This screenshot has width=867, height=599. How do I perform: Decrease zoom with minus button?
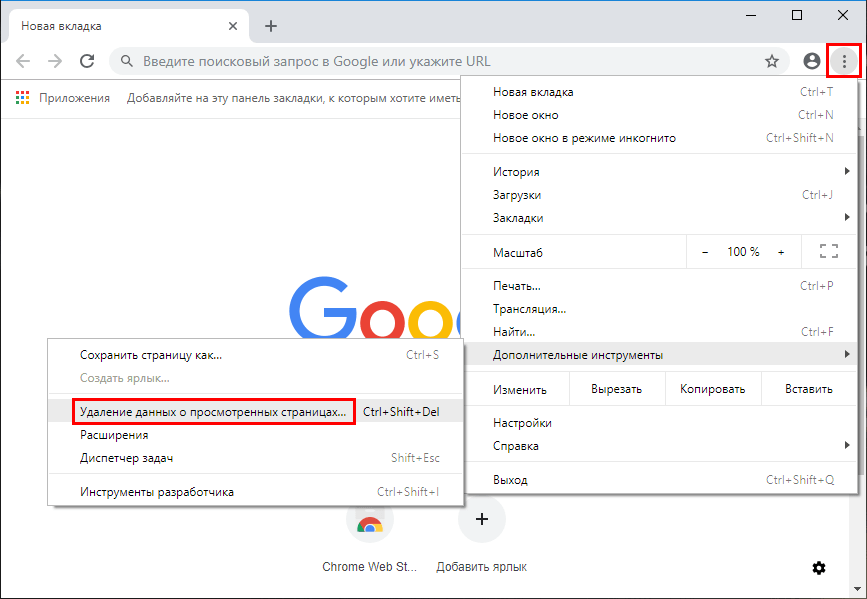(705, 252)
